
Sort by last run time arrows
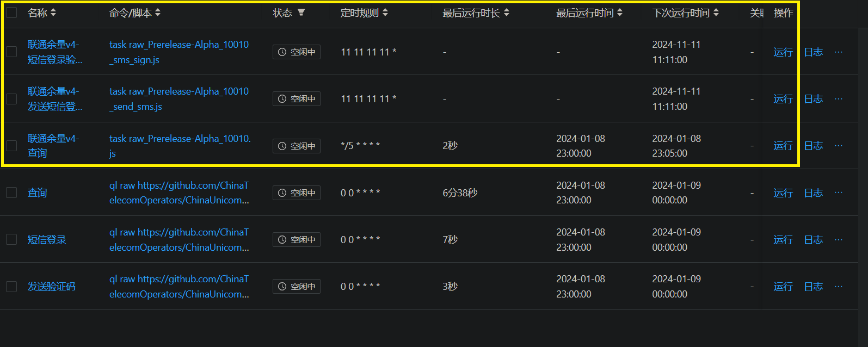[x=620, y=13]
